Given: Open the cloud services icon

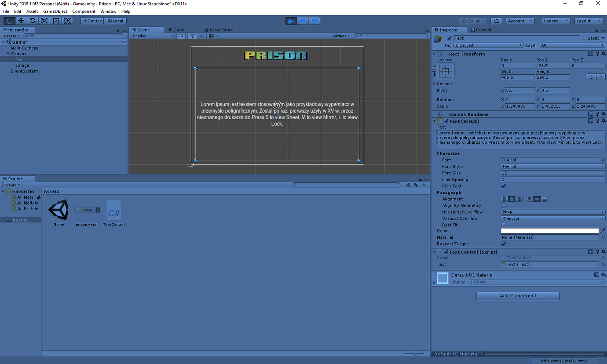Looking at the screenshot, I should tap(496, 21).
